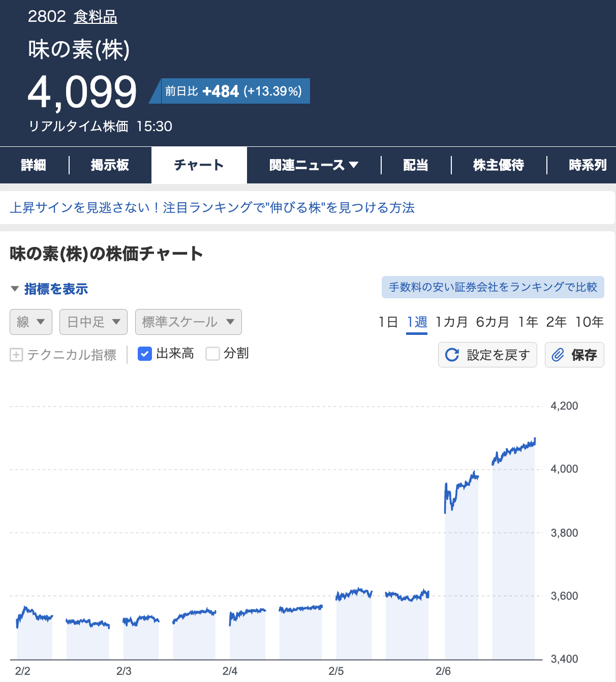Click the paperclip icon in 保存 button
Screen dimensions: 616x682
[558, 355]
